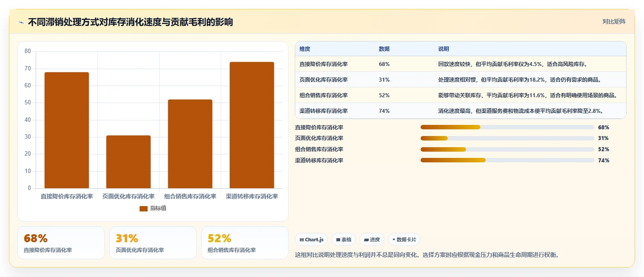Click the 直接降价库存消化率 bar in chart
Image resolution: width=644 pixels, height=277 pixels.
tap(66, 130)
